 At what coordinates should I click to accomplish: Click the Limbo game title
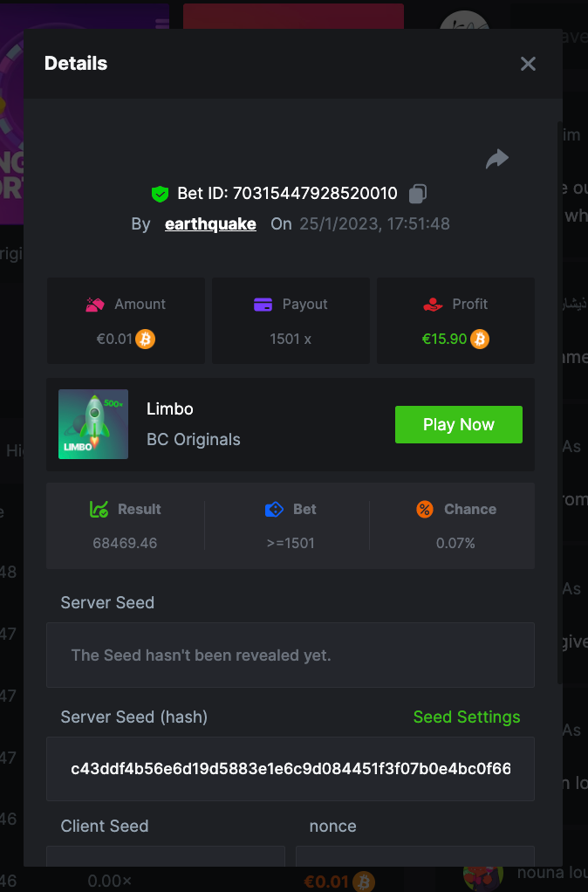click(170, 408)
